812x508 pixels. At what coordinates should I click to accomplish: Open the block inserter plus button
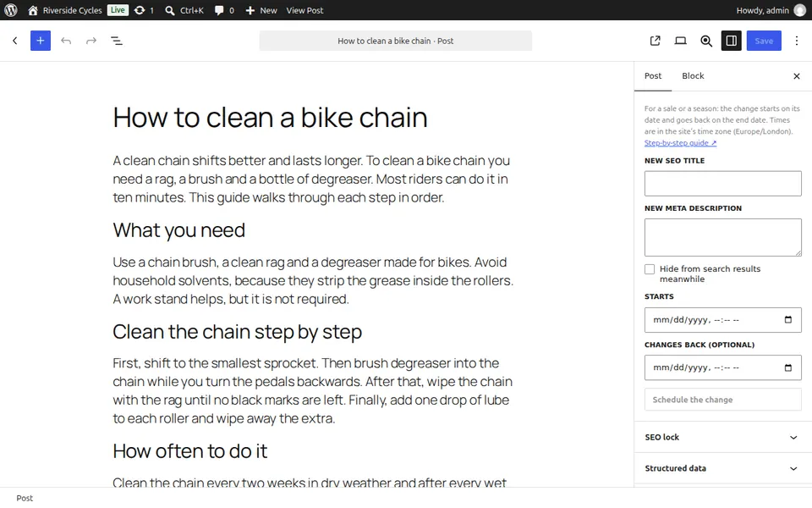pyautogui.click(x=41, y=41)
